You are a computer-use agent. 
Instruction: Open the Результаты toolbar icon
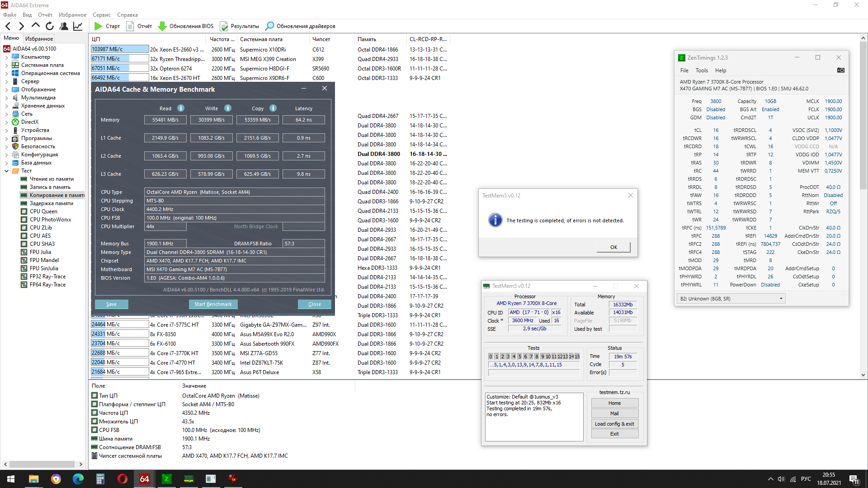click(x=224, y=26)
